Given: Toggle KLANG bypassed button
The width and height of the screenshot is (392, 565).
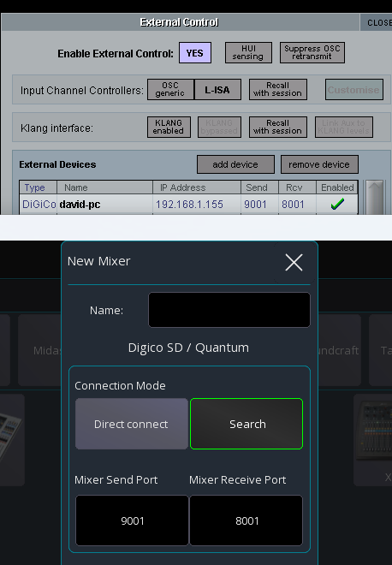Looking at the screenshot, I should click(219, 127).
